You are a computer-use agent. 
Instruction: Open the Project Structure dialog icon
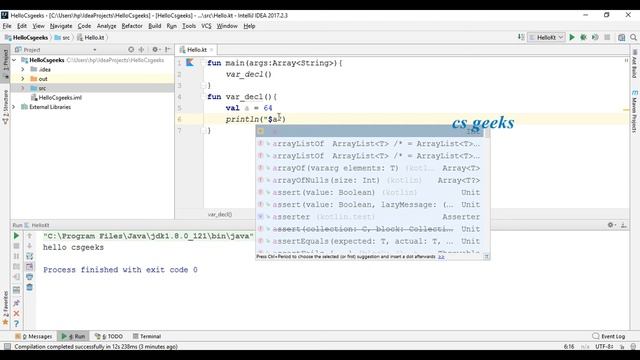coord(621,38)
